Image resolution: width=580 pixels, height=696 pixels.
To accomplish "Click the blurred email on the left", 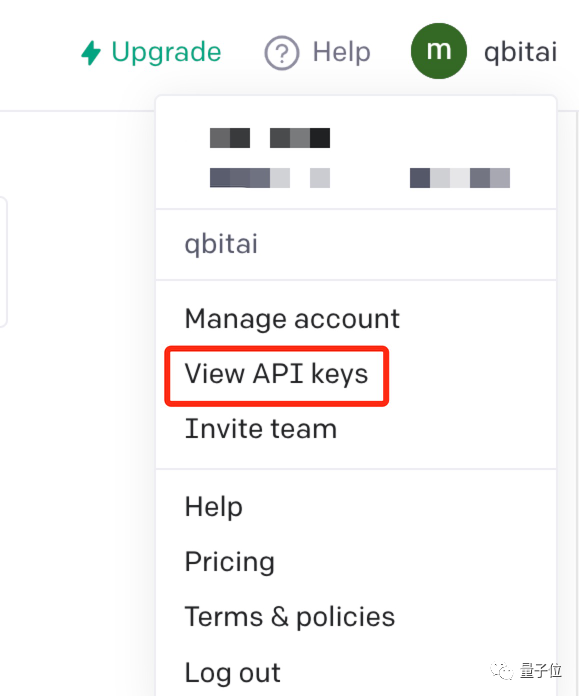I will tap(270, 178).
